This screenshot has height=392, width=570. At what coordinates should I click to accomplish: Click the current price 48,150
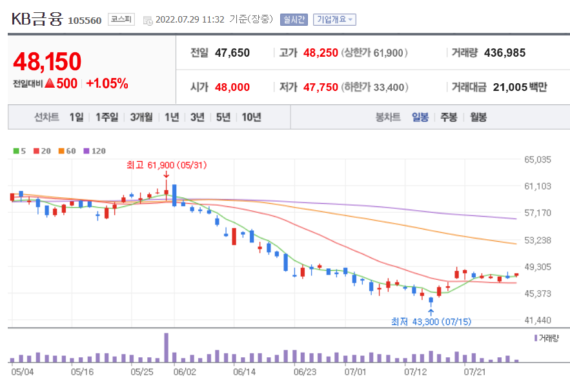(47, 61)
